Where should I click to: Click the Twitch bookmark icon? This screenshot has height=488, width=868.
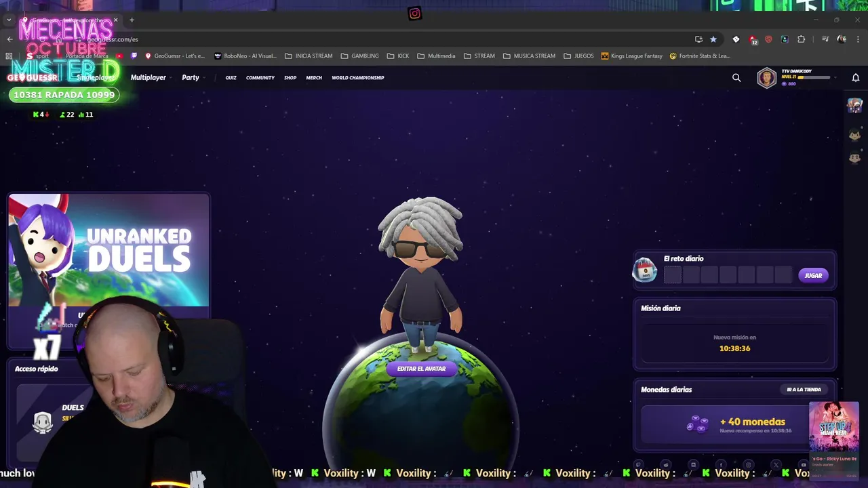pos(134,56)
